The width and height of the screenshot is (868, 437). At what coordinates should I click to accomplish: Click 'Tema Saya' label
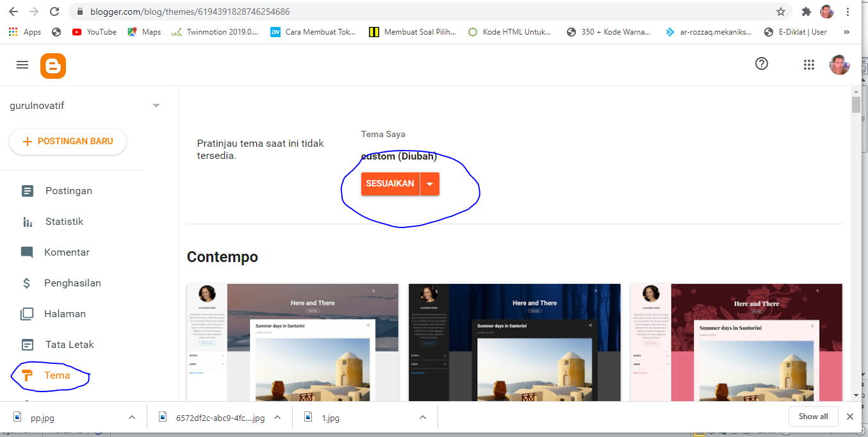383,134
